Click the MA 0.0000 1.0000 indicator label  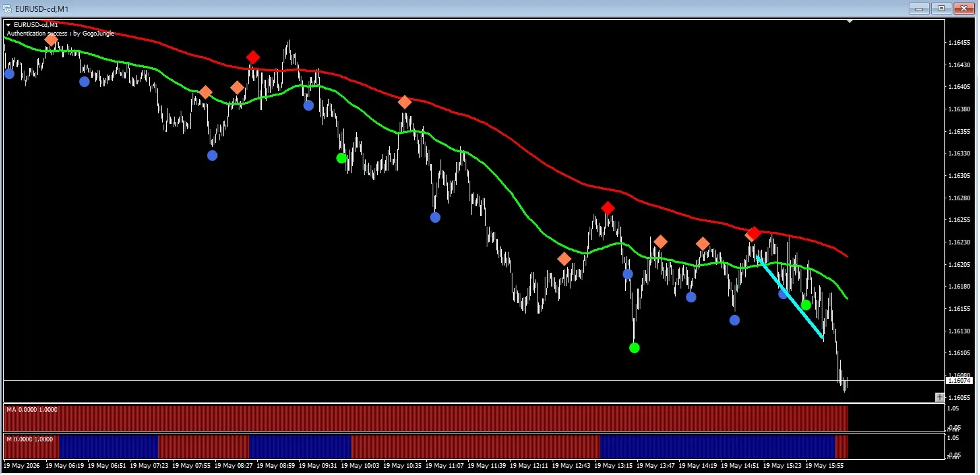pyautogui.click(x=32, y=410)
